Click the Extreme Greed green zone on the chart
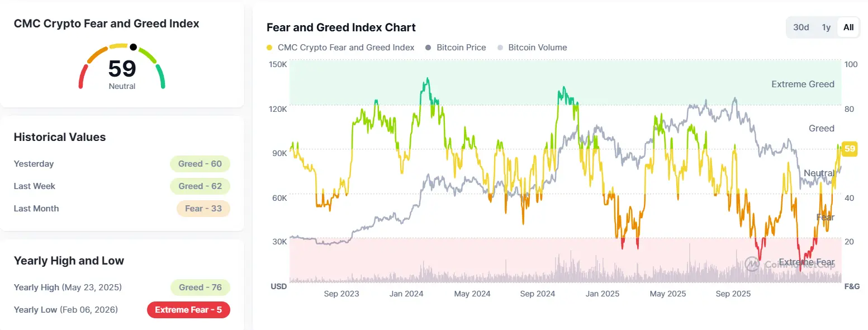The height and width of the screenshot is (330, 868). (565, 82)
